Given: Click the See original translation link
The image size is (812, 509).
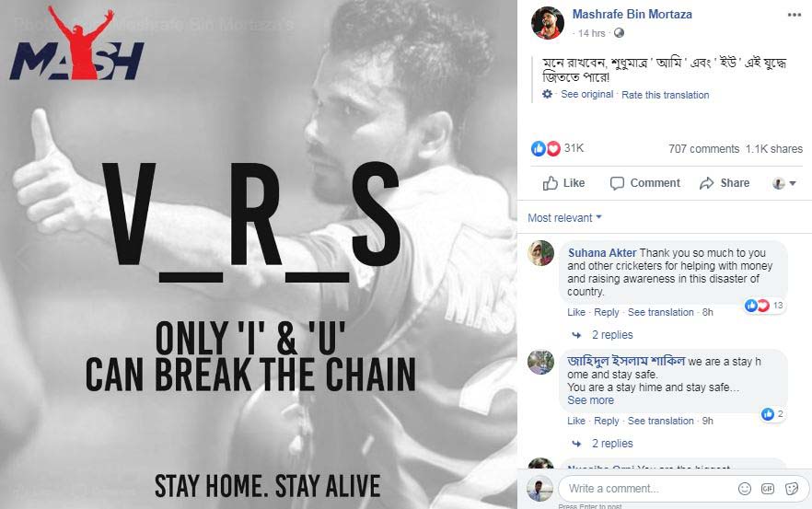Looking at the screenshot, I should [586, 94].
